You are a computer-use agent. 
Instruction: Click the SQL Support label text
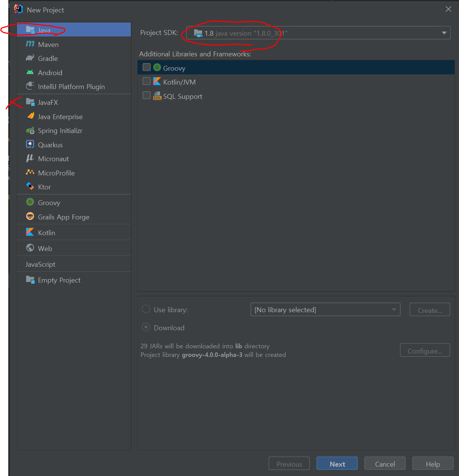(183, 96)
